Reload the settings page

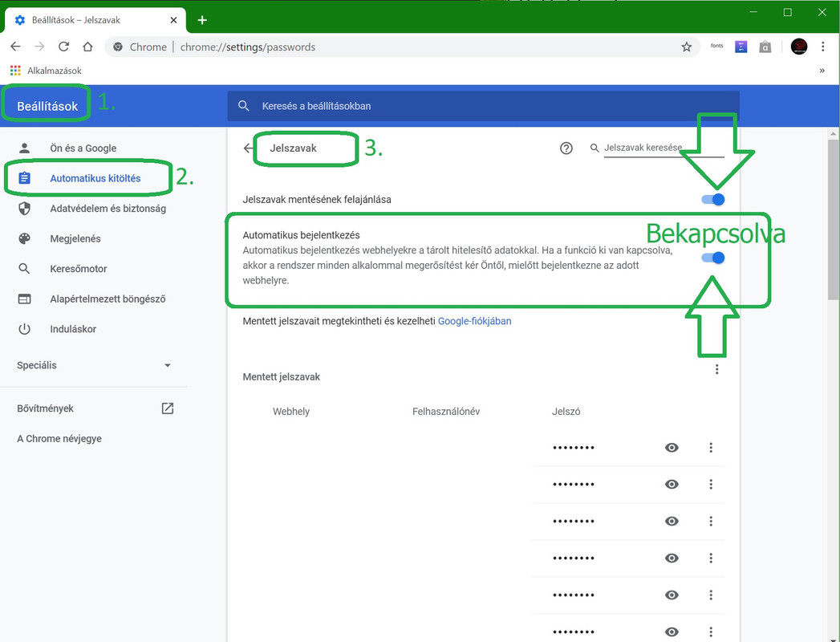click(63, 47)
